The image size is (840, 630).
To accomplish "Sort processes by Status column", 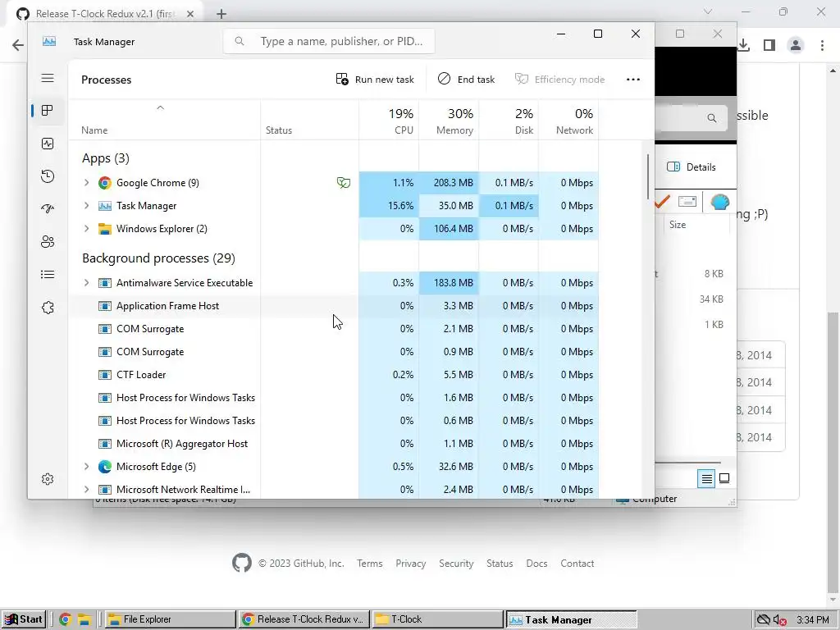I will pyautogui.click(x=309, y=120).
